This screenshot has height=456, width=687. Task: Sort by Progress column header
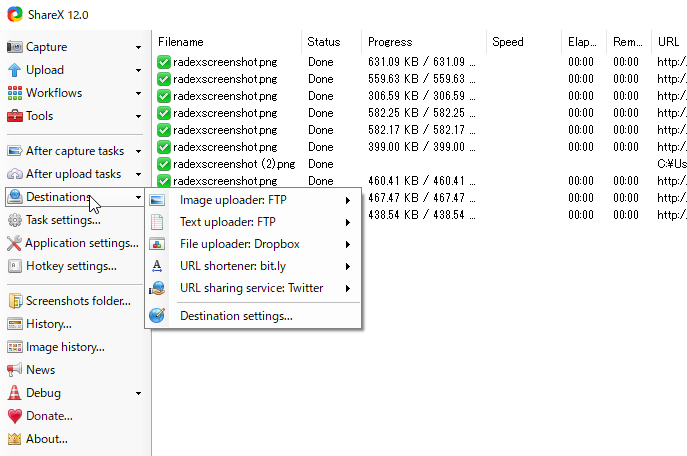click(424, 42)
